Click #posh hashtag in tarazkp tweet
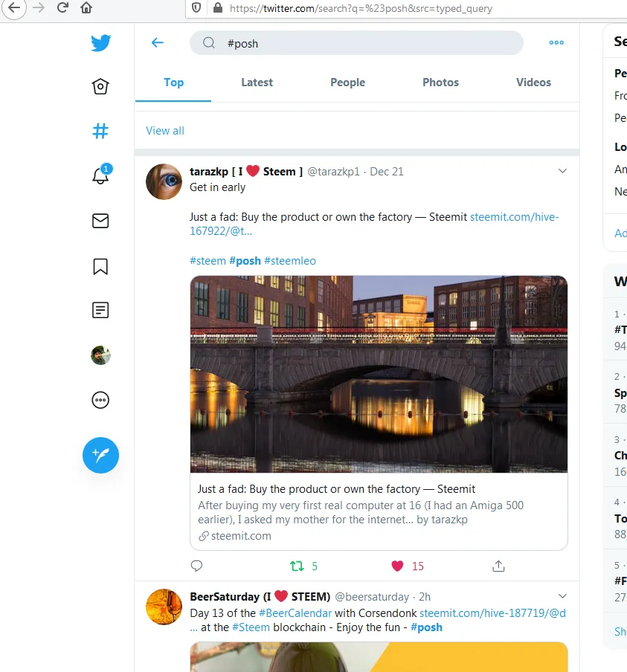 245,261
